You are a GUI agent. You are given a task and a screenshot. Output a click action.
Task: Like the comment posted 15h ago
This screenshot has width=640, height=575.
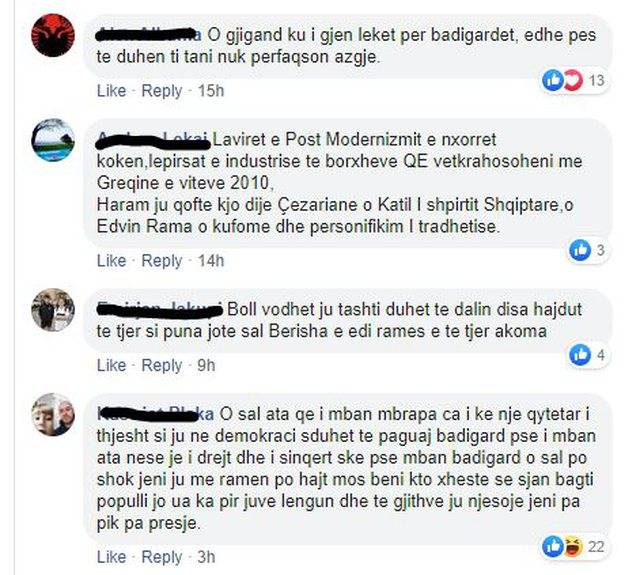111,91
